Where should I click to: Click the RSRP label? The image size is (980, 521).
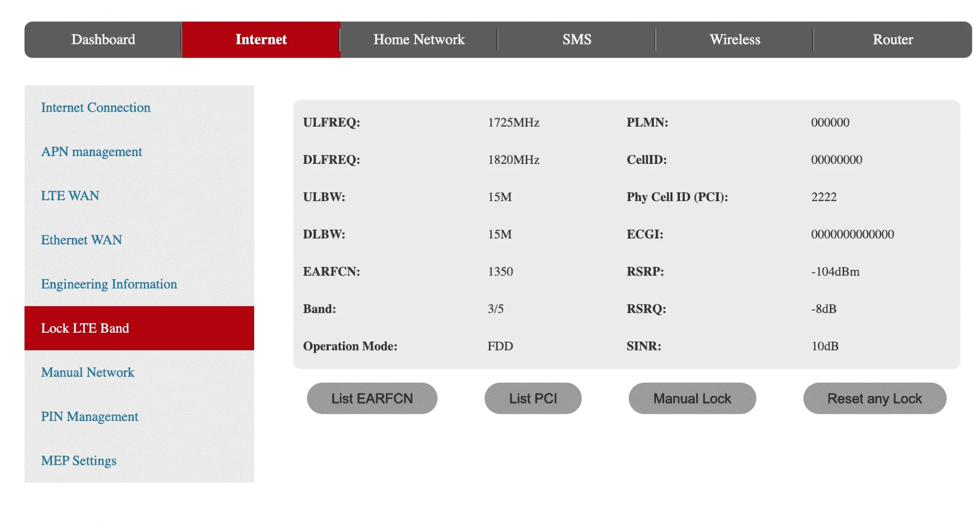click(645, 271)
